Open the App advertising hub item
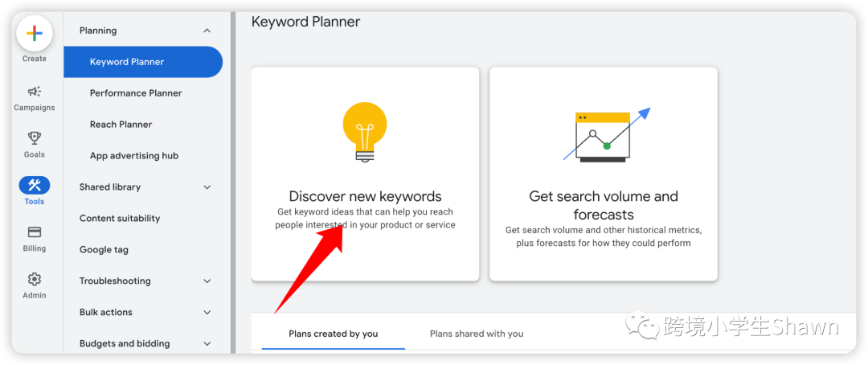868x365 pixels. pos(134,156)
